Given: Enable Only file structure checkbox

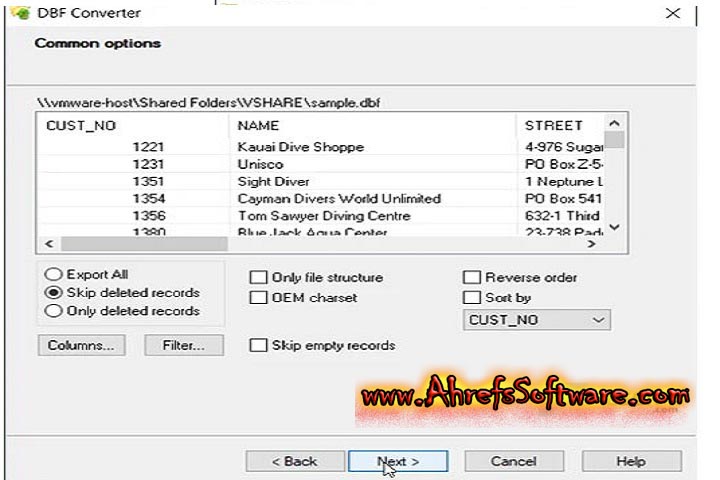Looking at the screenshot, I should [258, 277].
